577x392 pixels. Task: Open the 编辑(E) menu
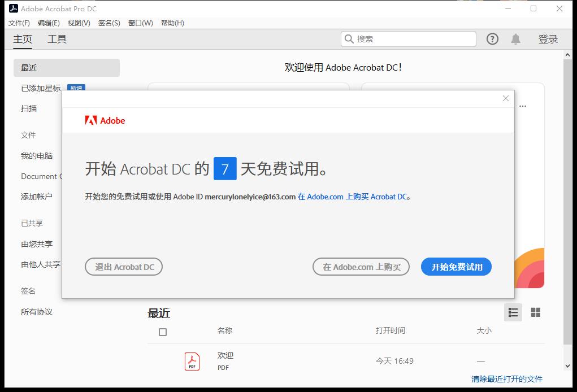pos(49,23)
